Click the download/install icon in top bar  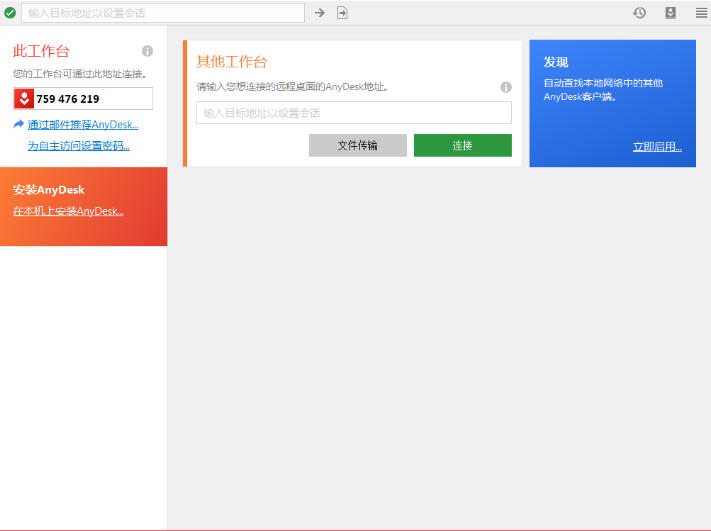(670, 13)
